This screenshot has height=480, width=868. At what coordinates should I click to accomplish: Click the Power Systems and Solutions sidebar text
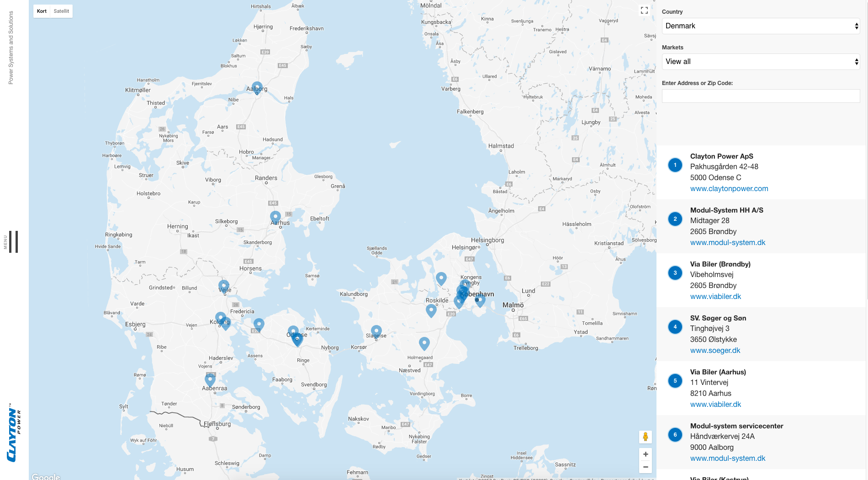(11, 48)
